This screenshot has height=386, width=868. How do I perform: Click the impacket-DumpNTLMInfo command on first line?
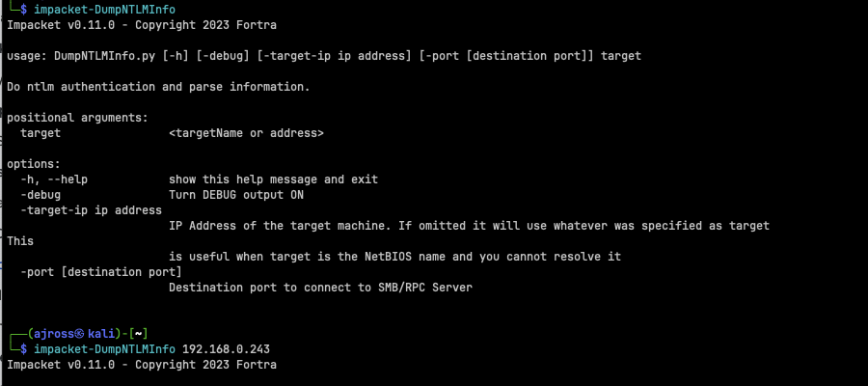click(x=105, y=10)
